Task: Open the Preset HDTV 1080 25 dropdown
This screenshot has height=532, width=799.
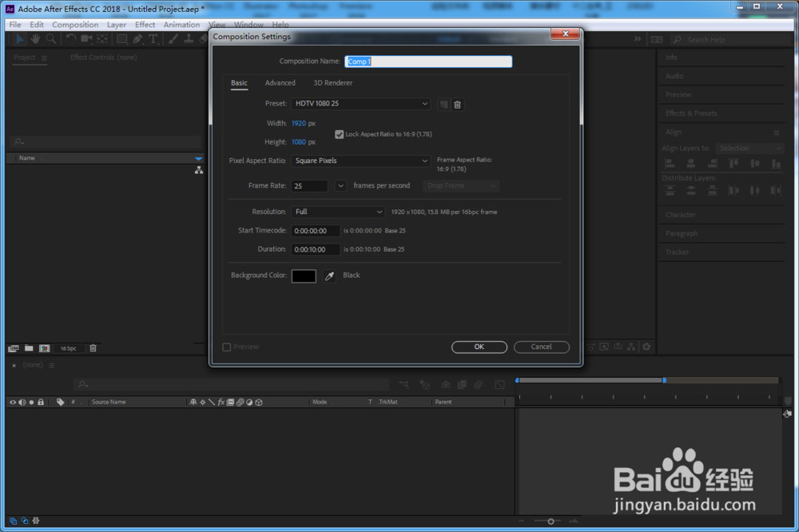Action: click(x=361, y=104)
